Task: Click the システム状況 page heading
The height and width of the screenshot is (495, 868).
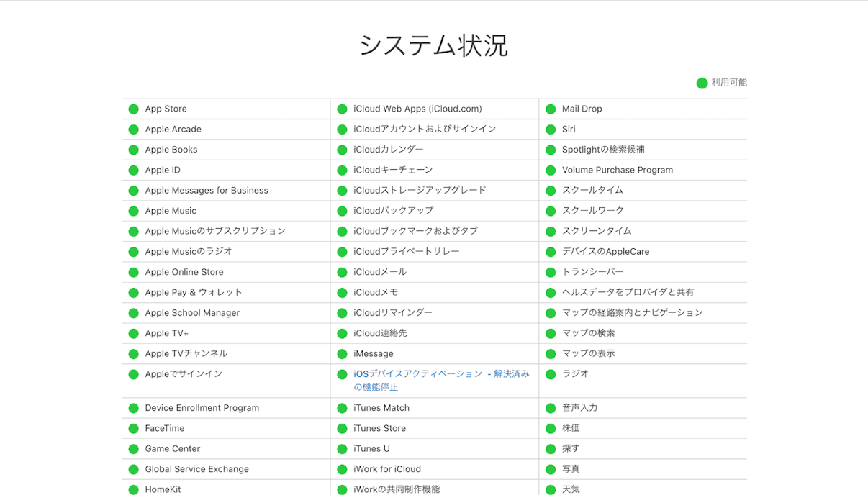Action: (x=434, y=45)
